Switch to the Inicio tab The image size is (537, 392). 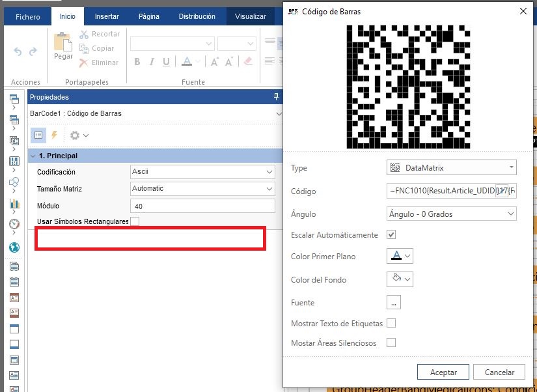tap(68, 16)
